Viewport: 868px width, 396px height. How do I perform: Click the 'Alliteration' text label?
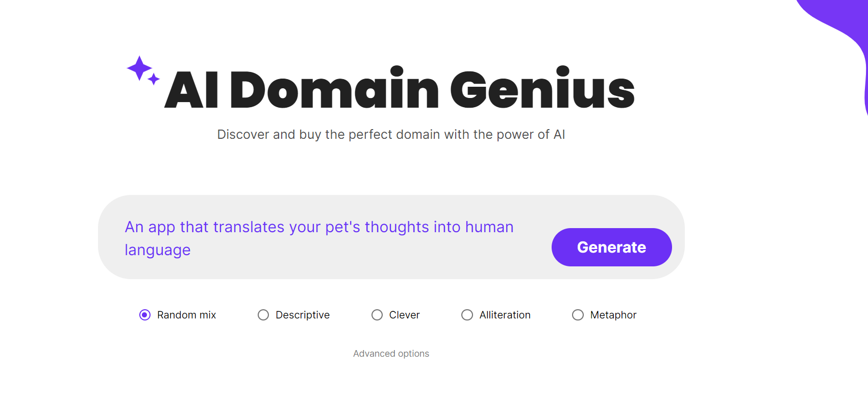pos(505,315)
